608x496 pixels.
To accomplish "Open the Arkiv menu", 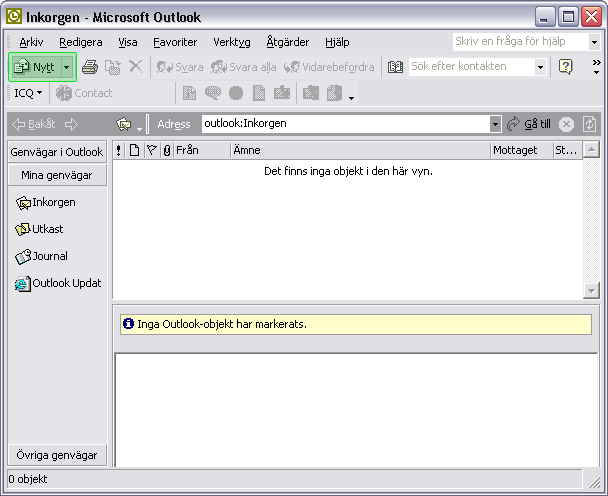I will [x=31, y=42].
